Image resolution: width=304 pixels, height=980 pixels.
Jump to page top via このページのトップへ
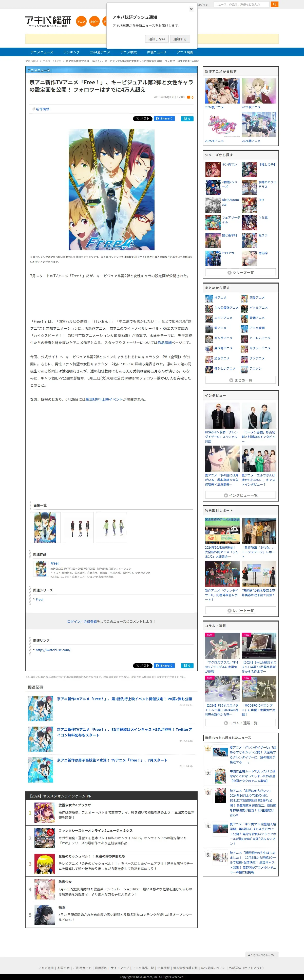tap(262, 955)
